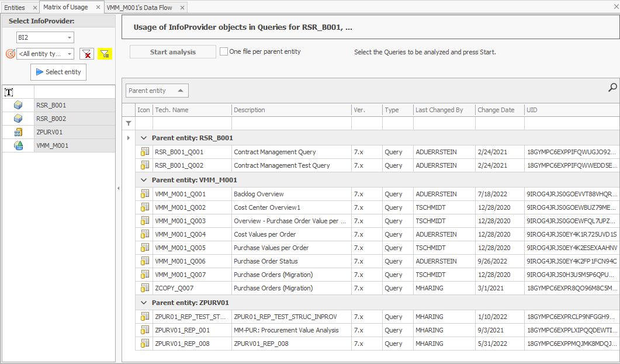Viewport: 620px width, 364px height.
Task: Switch to the Entities tab
Action: coord(15,8)
